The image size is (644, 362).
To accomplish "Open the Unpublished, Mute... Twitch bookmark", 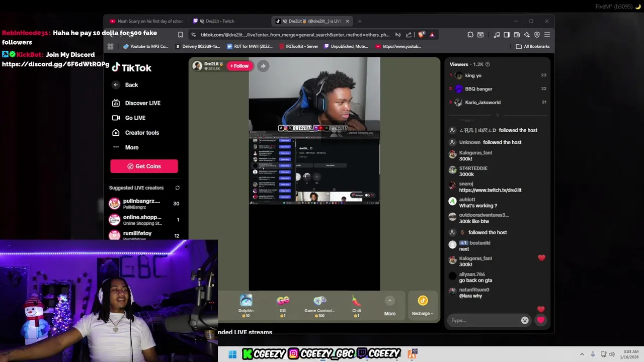I will pos(346,46).
